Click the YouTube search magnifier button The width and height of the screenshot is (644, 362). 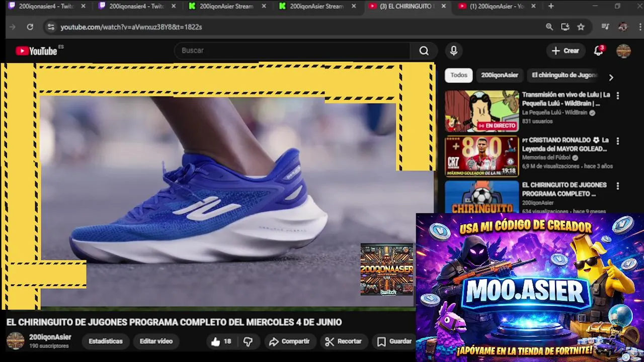point(424,51)
